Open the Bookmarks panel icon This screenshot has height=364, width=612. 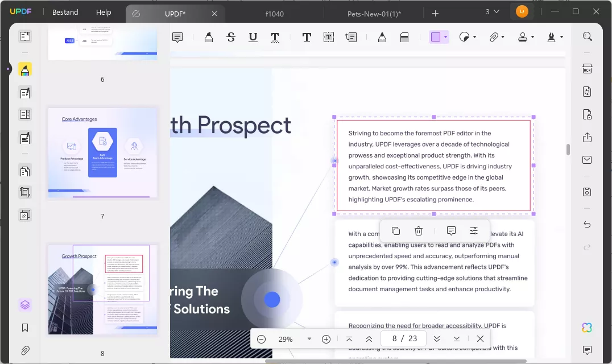coord(25,328)
